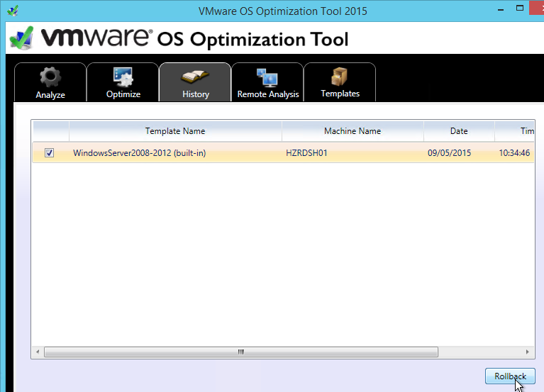Viewport: 544px width, 392px height.
Task: Click the History book icon
Action: (195, 77)
